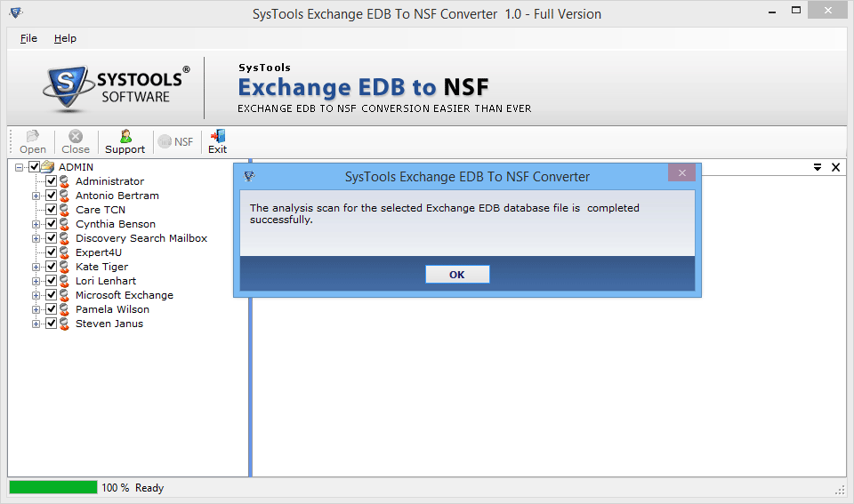Viewport: 854px width, 504px height.
Task: Maximize the main application window
Action: pyautogui.click(x=795, y=11)
